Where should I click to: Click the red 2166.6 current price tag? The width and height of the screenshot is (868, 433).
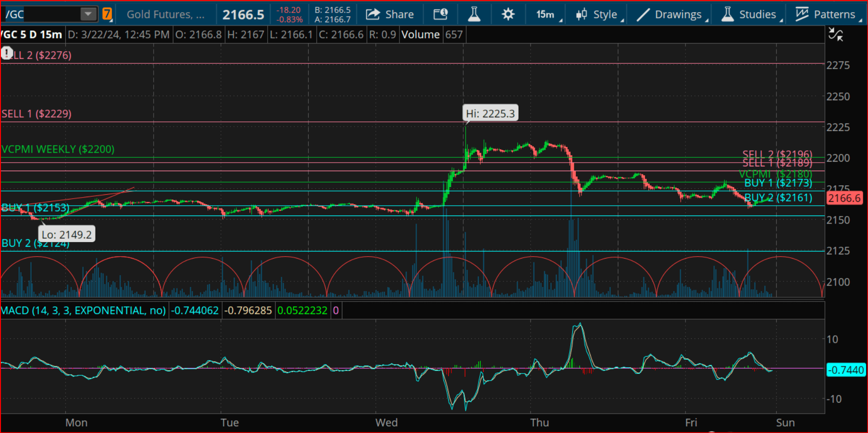(844, 198)
